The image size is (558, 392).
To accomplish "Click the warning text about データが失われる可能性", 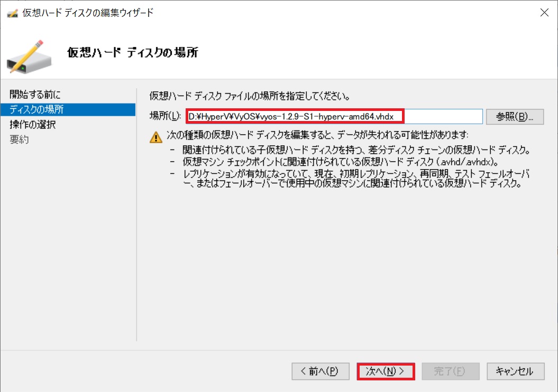I will click(x=317, y=135).
